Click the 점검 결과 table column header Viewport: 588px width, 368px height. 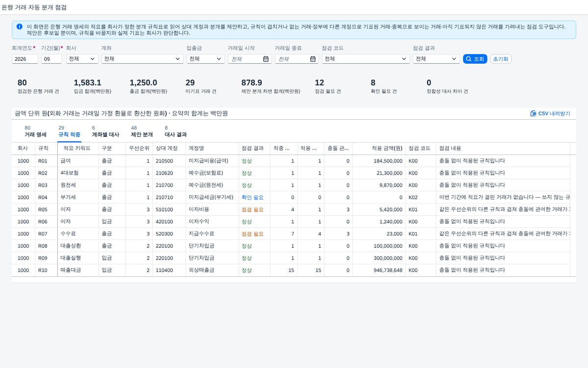254,148
